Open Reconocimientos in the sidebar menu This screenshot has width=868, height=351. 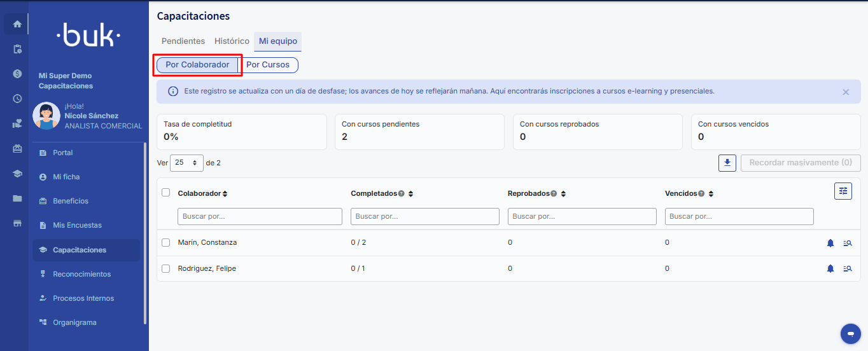point(81,274)
